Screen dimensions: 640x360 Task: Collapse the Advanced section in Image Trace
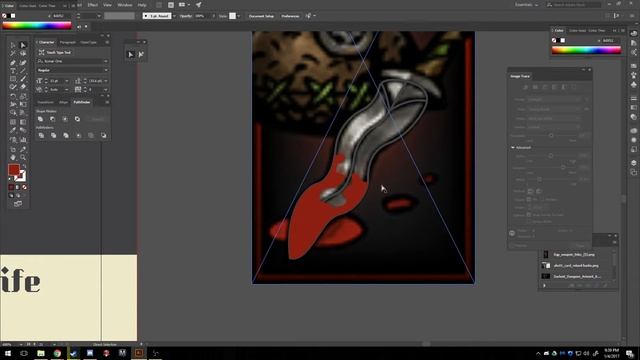[513, 147]
